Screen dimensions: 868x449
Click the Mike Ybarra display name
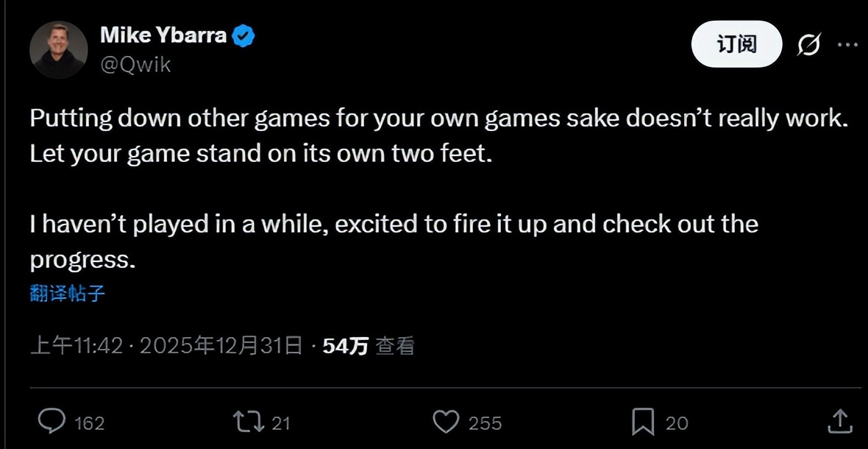click(163, 35)
